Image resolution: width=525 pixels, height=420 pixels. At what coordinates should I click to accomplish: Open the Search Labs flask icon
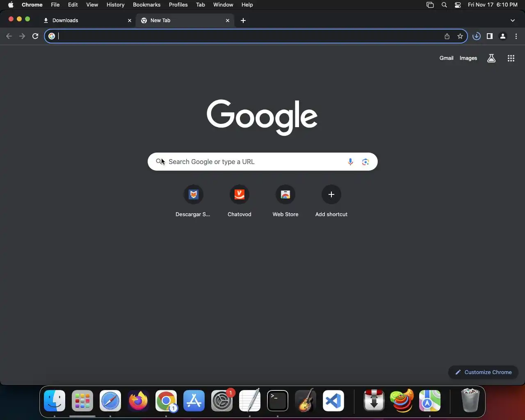pos(491,58)
